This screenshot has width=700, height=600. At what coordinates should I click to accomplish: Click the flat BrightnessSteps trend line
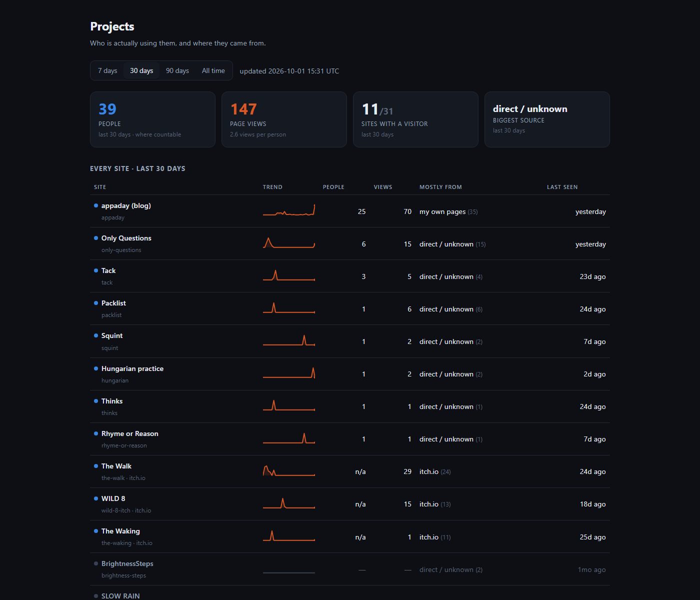289,572
